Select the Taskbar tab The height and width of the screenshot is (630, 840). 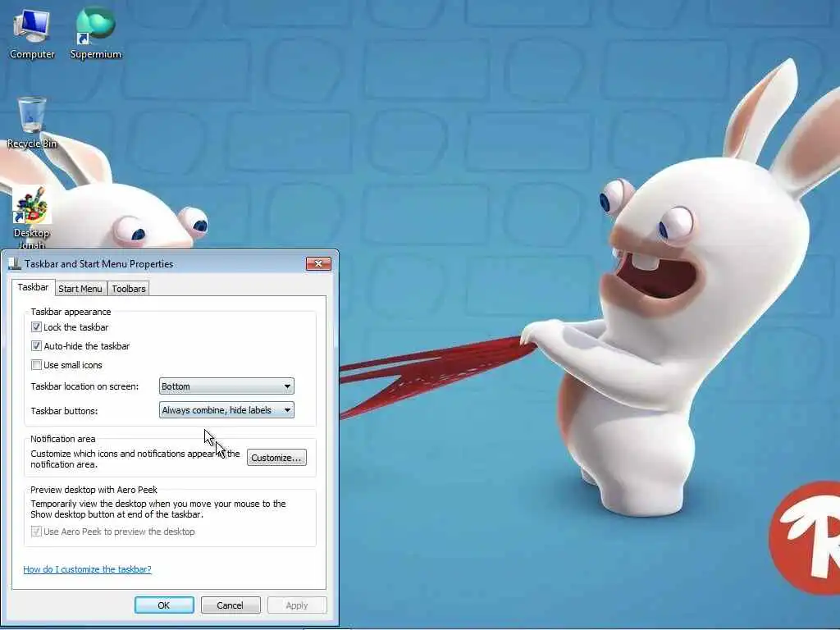pyautogui.click(x=33, y=287)
